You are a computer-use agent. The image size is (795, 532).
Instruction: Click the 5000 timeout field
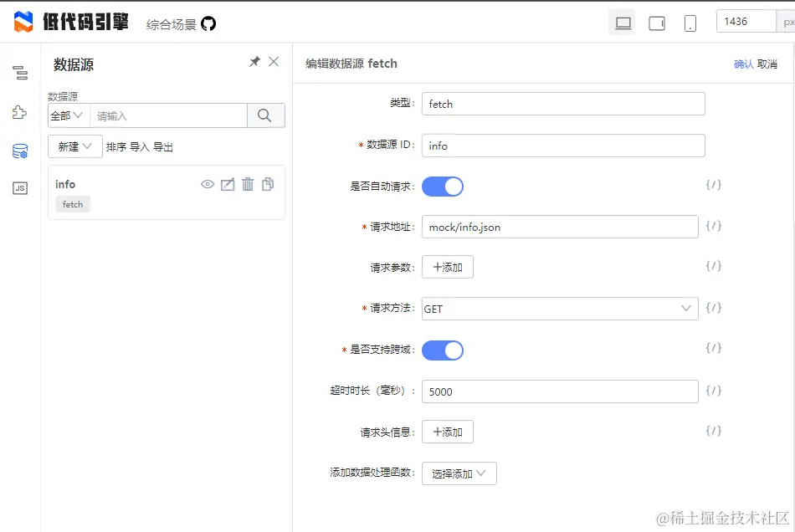click(x=560, y=391)
